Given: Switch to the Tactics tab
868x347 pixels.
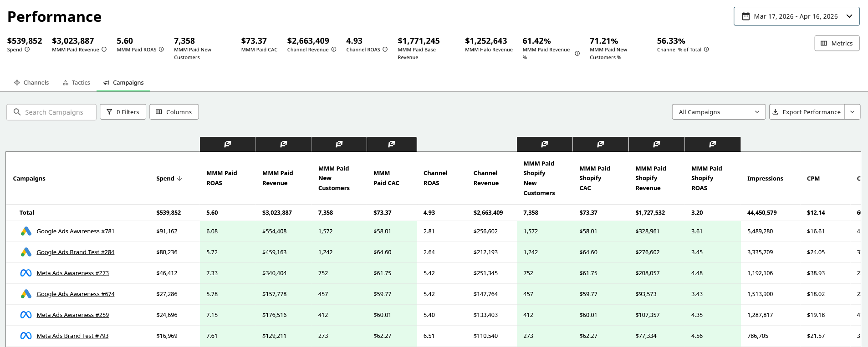Looking at the screenshot, I should tap(77, 83).
